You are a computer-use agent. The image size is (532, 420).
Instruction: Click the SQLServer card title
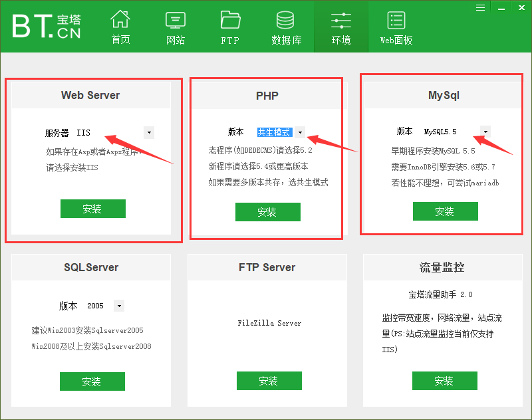(x=91, y=267)
